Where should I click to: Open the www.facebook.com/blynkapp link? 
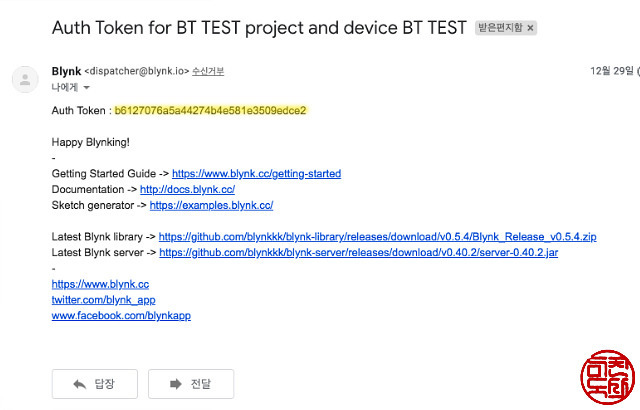(x=121, y=316)
